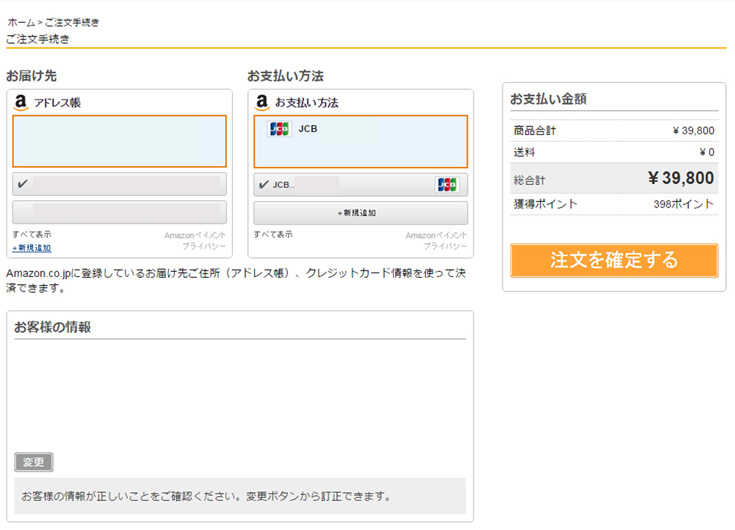Click the JCB logo in selected payment box
This screenshot has width=735, height=530.
pos(280,129)
